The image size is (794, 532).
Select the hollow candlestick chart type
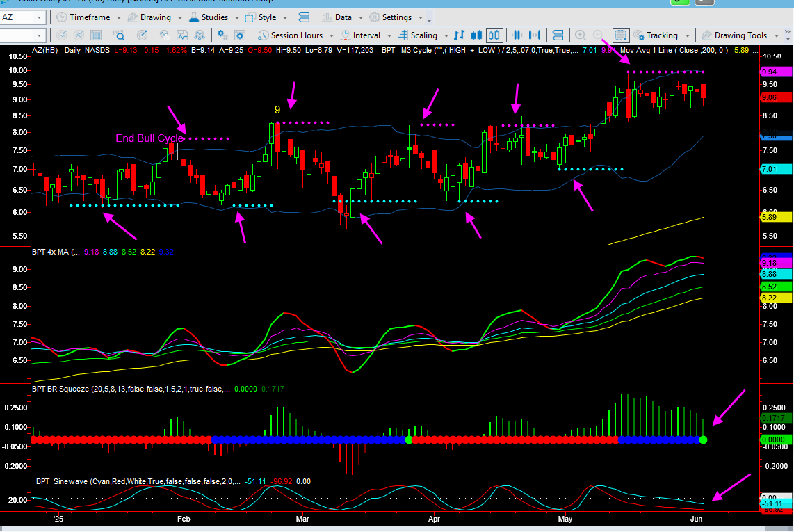[x=494, y=35]
